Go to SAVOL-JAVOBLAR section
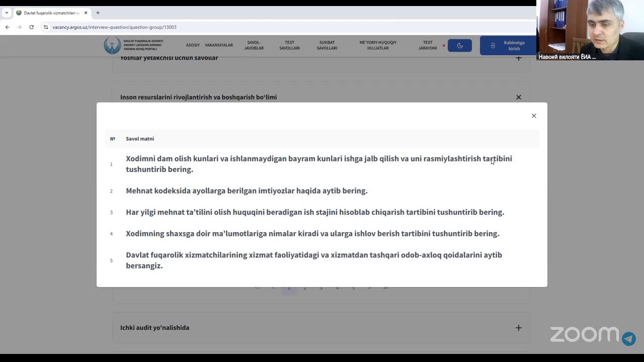The width and height of the screenshot is (644, 362). pos(254,45)
